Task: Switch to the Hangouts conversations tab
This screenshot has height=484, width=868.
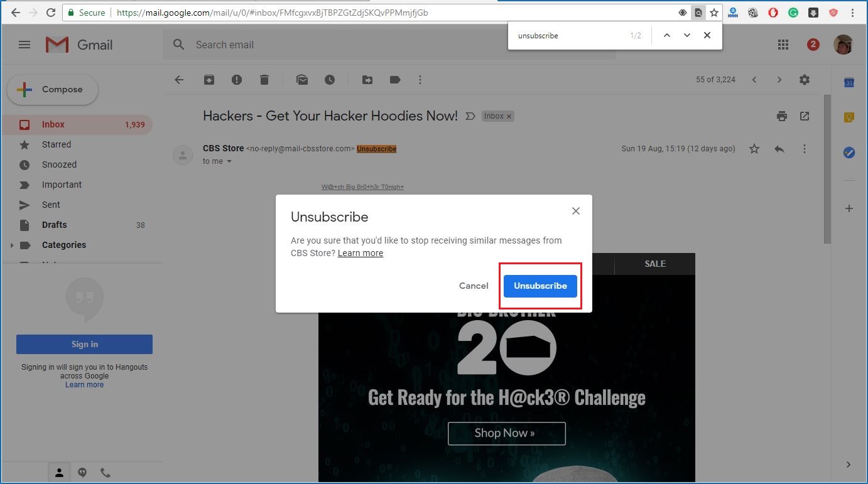Action: point(82,473)
